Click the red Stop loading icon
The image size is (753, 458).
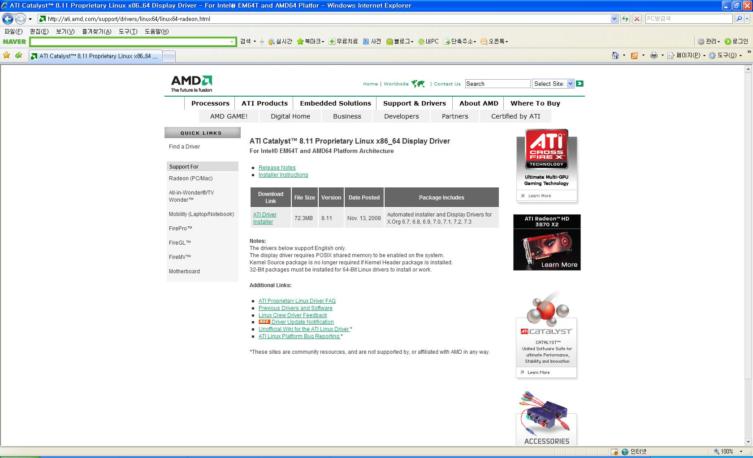[x=637, y=19]
